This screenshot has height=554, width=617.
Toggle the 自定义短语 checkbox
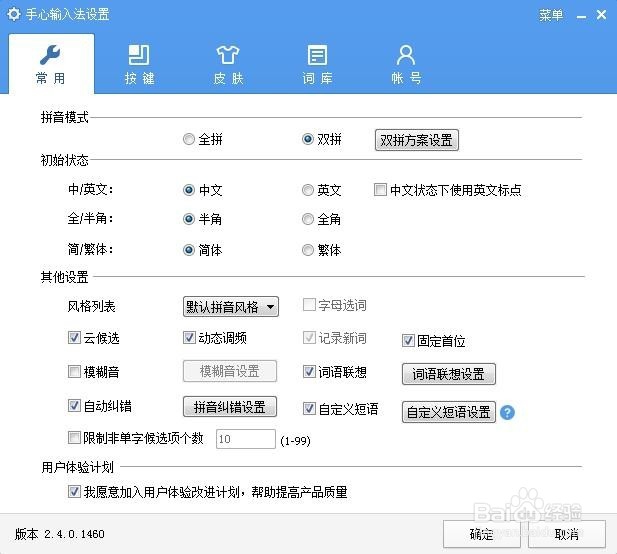pyautogui.click(x=309, y=408)
